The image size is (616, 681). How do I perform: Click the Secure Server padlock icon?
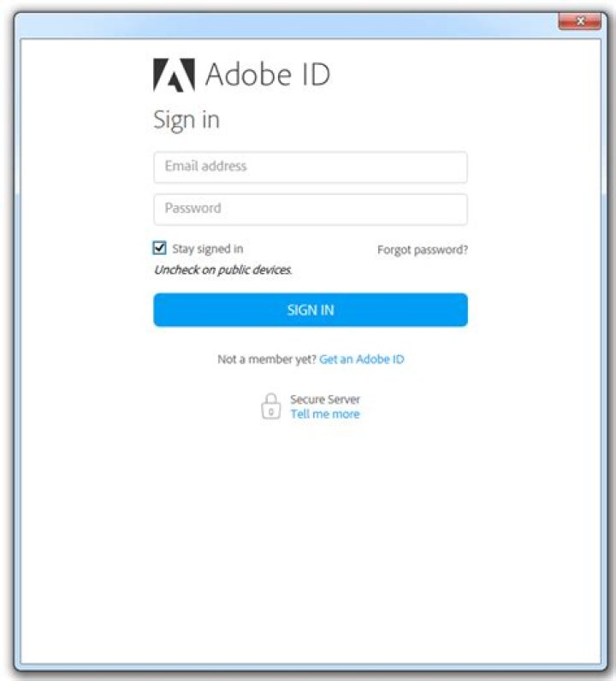pyautogui.click(x=270, y=406)
